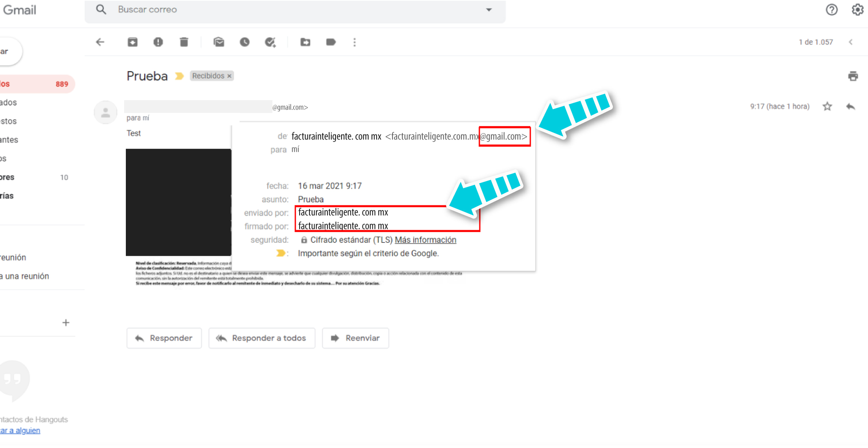Go to the next conversation with the chevron
This screenshot has width=868, height=448.
point(850,42)
